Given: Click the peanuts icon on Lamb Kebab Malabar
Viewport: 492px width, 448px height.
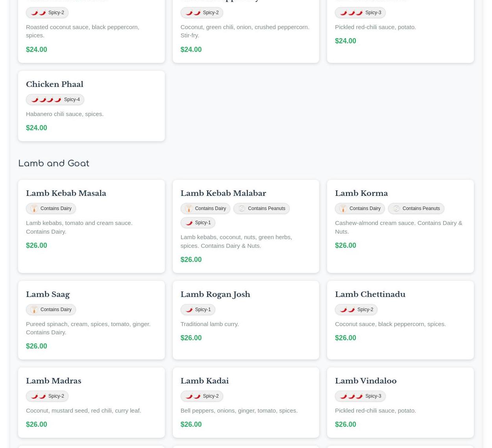Looking at the screenshot, I should pyautogui.click(x=242, y=208).
